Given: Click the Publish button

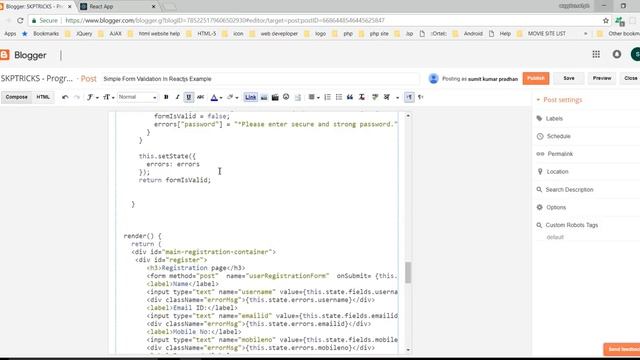Looking at the screenshot, I should pyautogui.click(x=536, y=78).
